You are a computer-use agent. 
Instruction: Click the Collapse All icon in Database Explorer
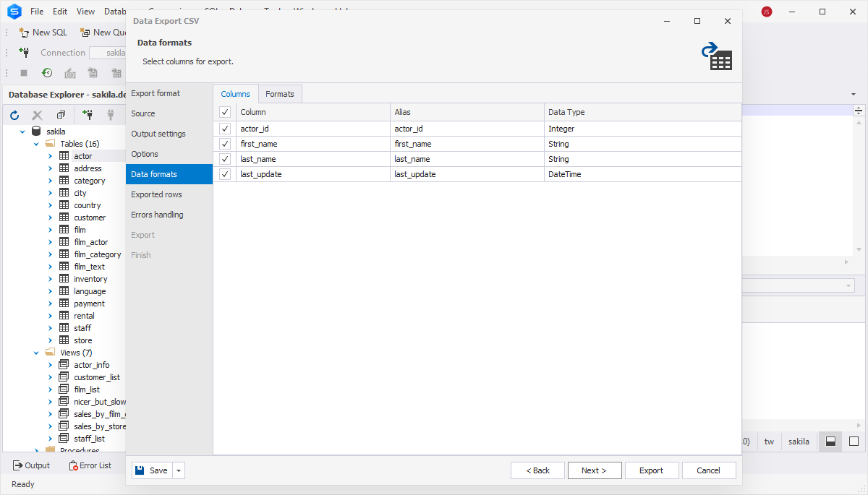click(x=61, y=115)
